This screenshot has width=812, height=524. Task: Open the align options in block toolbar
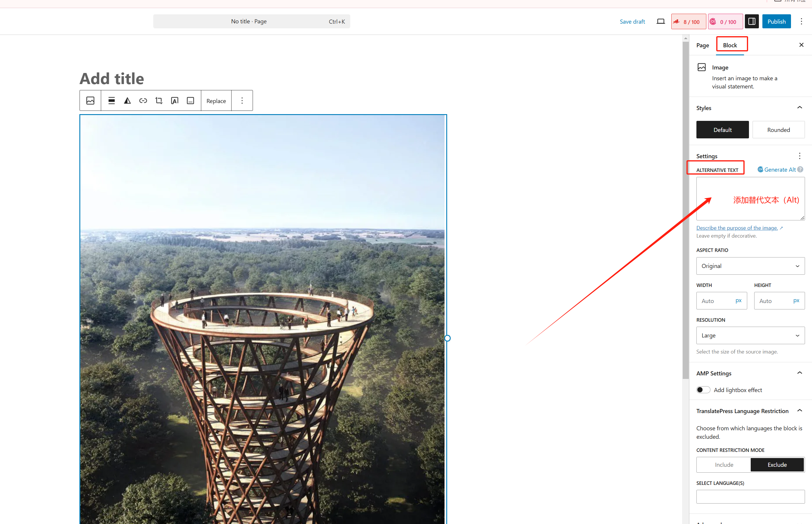coord(111,101)
